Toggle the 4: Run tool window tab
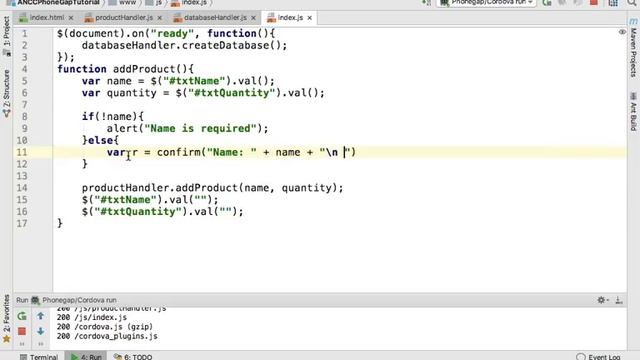 click(x=86, y=357)
